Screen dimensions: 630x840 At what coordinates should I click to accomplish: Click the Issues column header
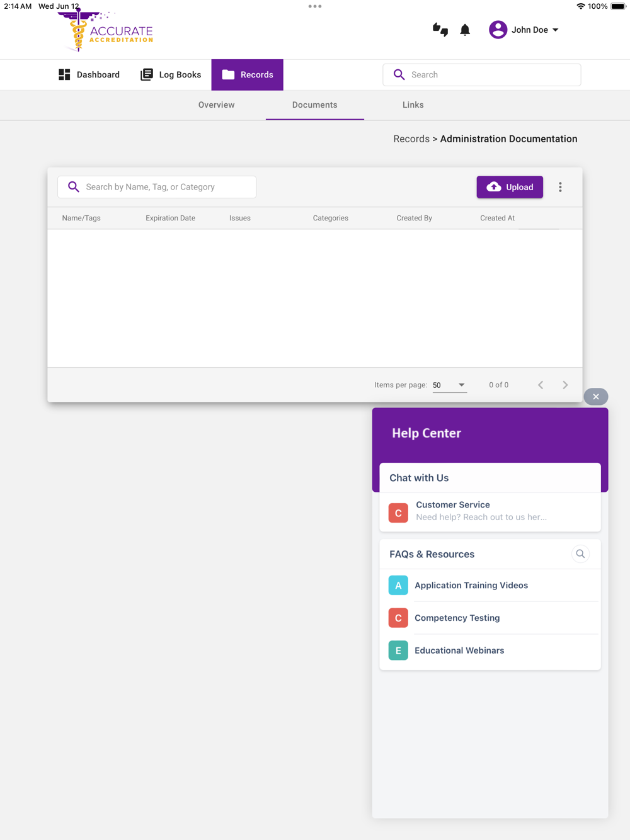tap(240, 218)
